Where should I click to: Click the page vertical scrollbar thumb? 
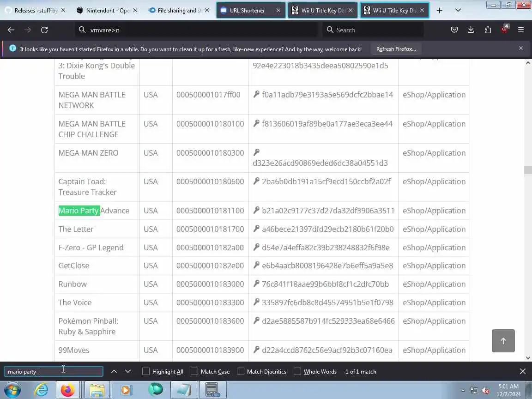point(527,170)
